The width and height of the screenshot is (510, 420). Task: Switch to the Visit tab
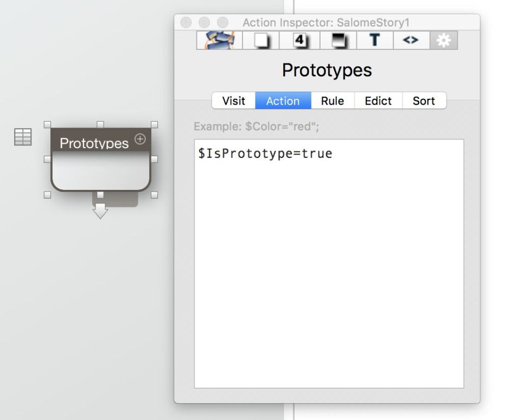[x=234, y=101]
